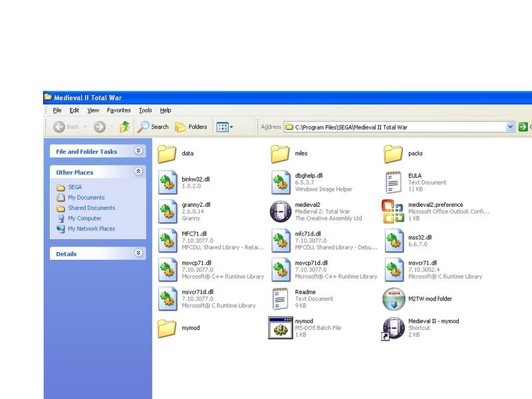
Task: Go to Shared Documents link
Action: 86,208
